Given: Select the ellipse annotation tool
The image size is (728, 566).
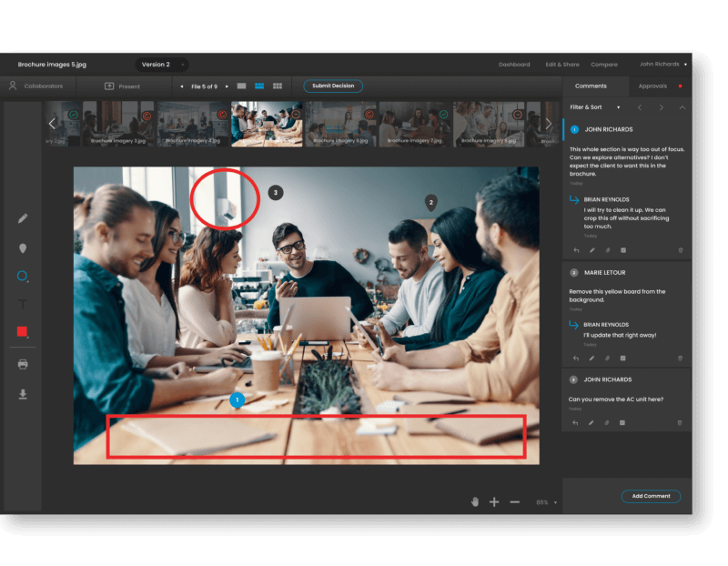Looking at the screenshot, I should coord(23,276).
